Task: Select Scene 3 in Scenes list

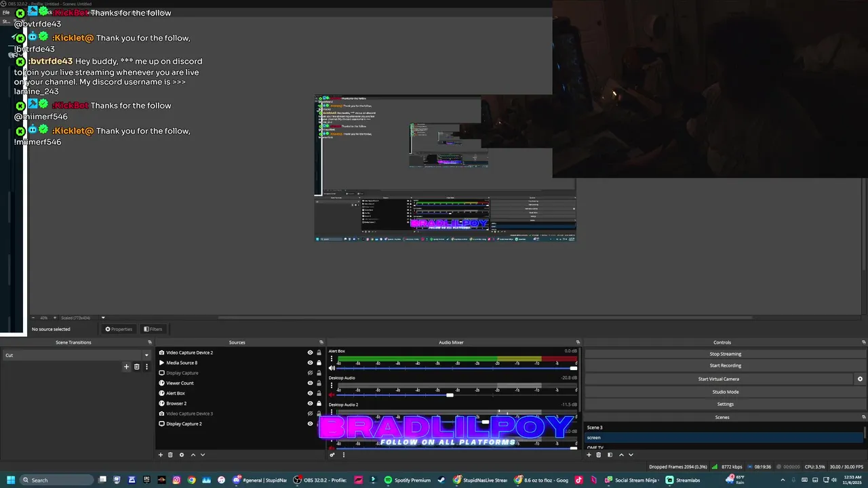Action: 722,428
